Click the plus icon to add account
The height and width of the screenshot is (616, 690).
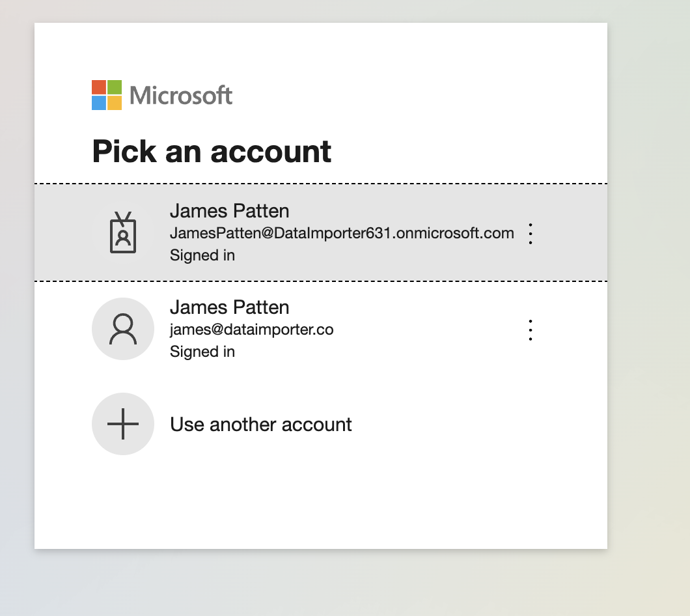coord(123,424)
